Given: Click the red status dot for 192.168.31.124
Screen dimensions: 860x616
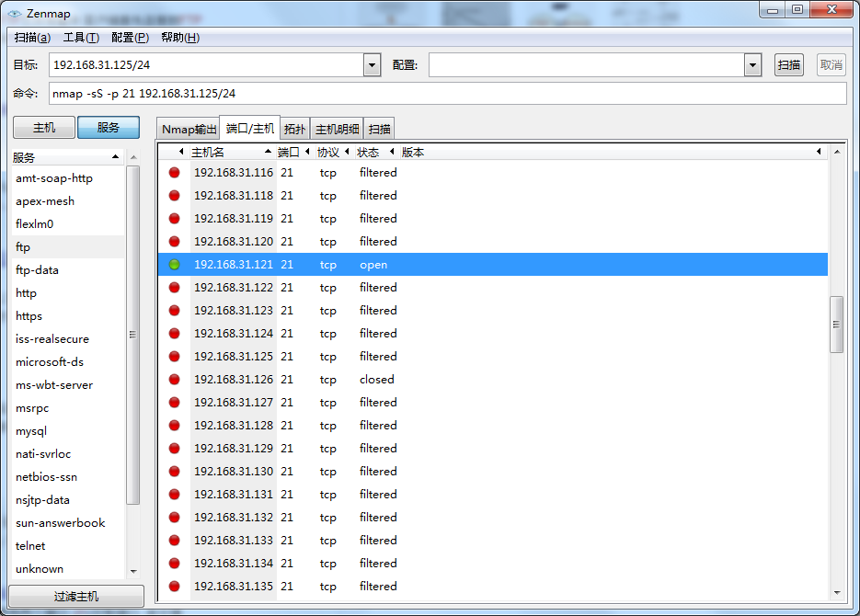Looking at the screenshot, I should [x=175, y=334].
